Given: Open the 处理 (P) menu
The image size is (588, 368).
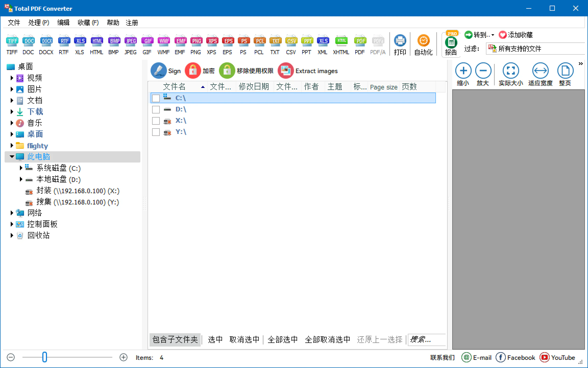Looking at the screenshot, I should pos(39,23).
